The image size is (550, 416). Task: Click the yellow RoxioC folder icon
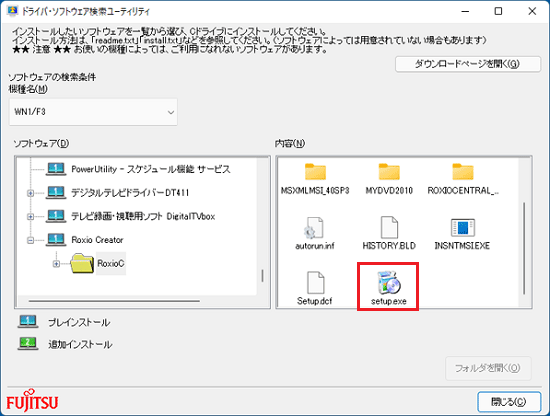point(82,263)
